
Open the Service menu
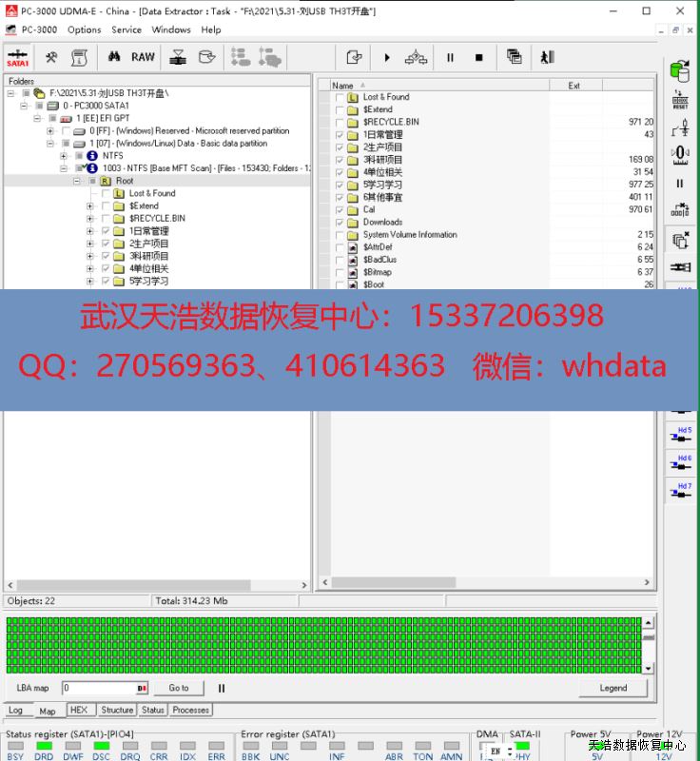(126, 29)
